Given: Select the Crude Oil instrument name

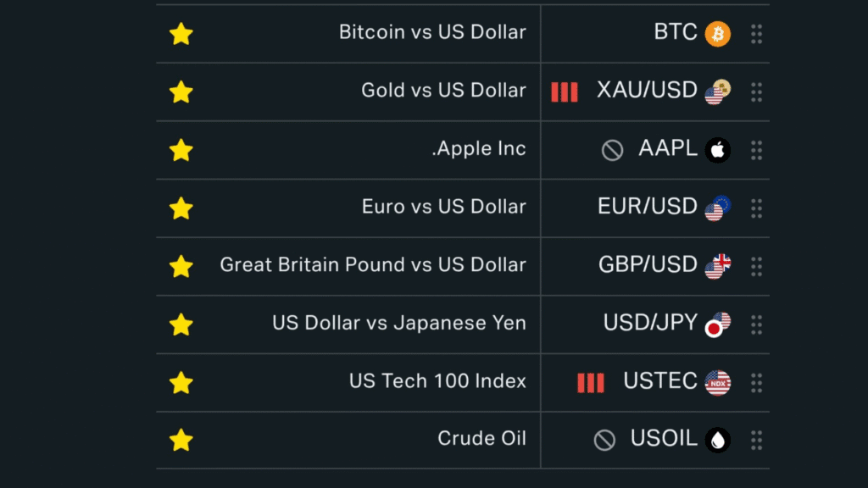Looking at the screenshot, I should (x=481, y=438).
